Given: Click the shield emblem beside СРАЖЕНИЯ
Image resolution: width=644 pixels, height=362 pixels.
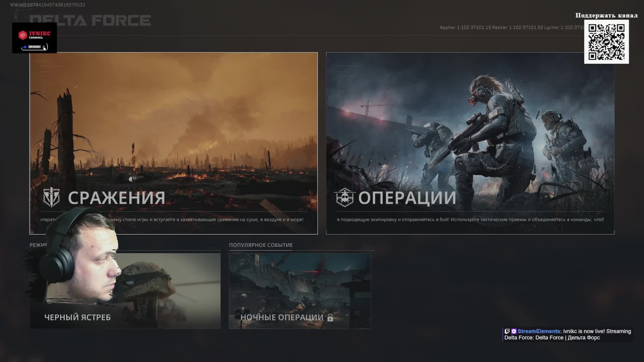Looking at the screenshot, I should coord(51,197).
